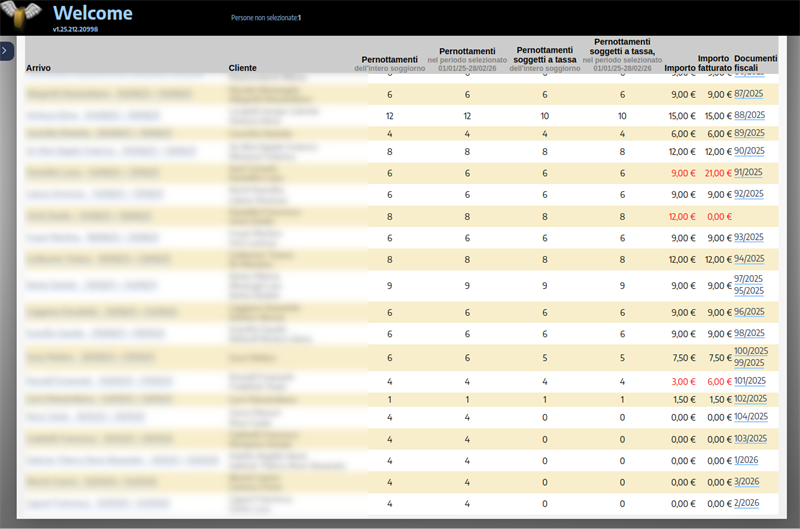This screenshot has height=529, width=800.
Task: Open fiscal document 95/2025
Action: tap(749, 291)
